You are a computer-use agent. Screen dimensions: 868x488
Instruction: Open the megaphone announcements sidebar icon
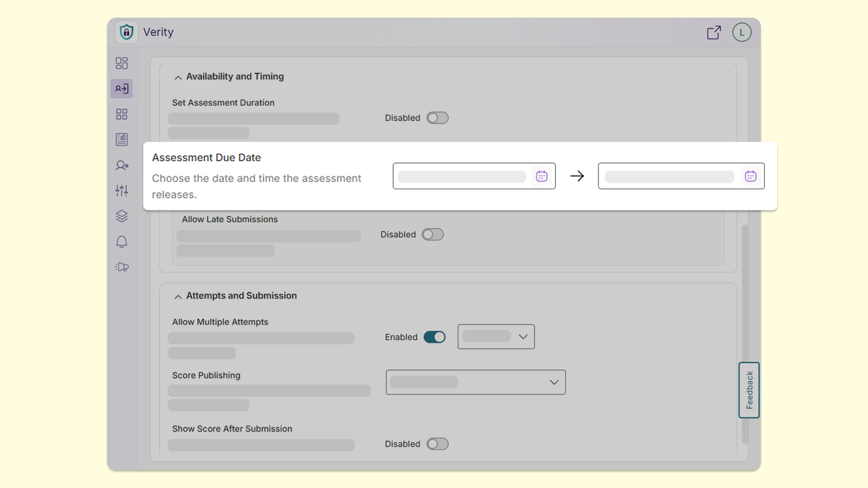(x=122, y=267)
